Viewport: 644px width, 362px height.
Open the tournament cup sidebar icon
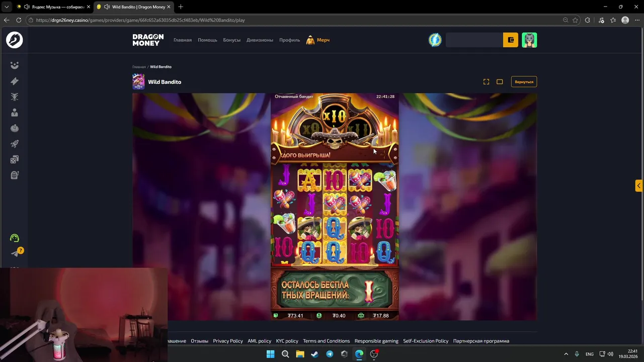[15, 97]
